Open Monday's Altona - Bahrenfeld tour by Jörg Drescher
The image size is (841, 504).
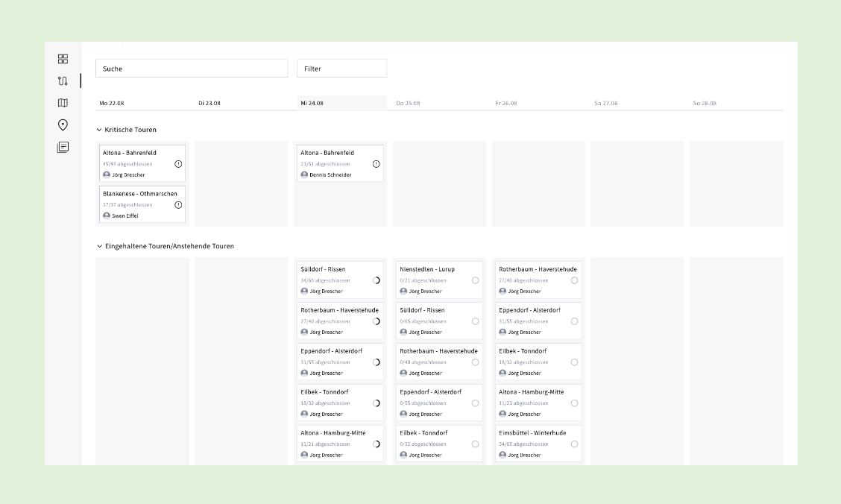[129, 153]
